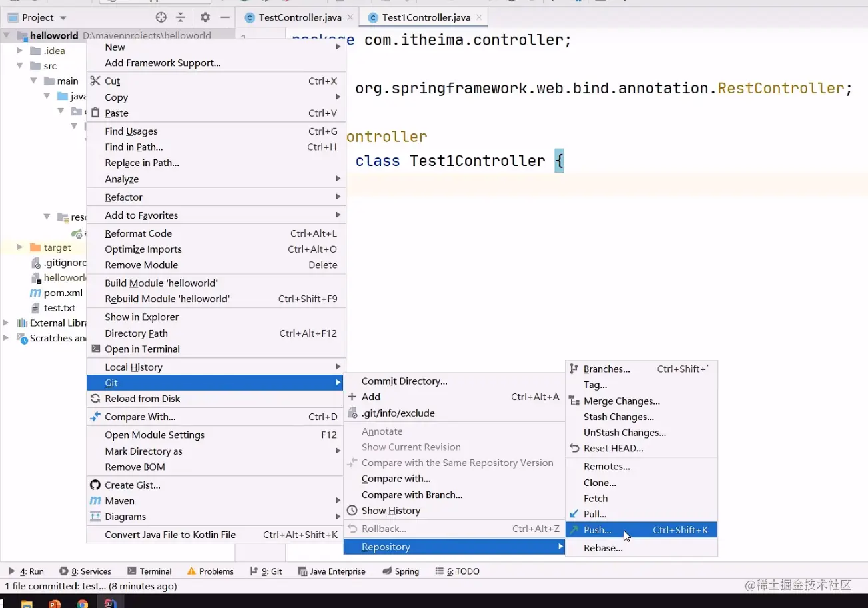Open the 9: Git tool window
This screenshot has width=868, height=608.
pos(266,571)
